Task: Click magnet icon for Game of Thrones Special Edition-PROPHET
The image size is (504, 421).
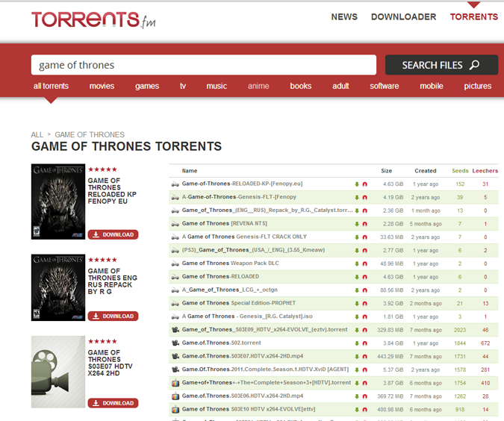Action: [x=365, y=303]
